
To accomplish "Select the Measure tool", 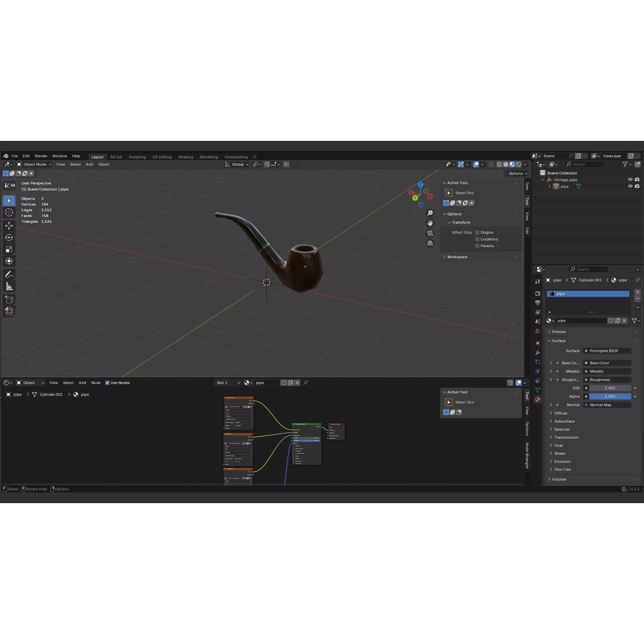I will 9,286.
